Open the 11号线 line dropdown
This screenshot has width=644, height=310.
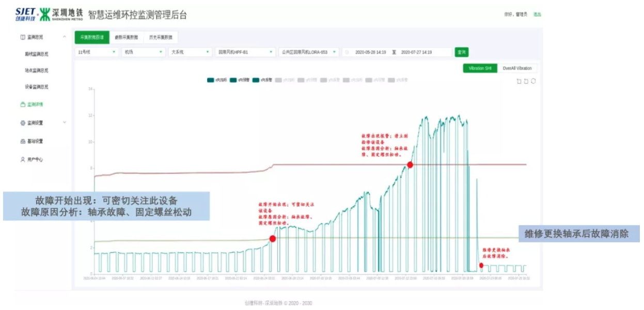click(97, 52)
